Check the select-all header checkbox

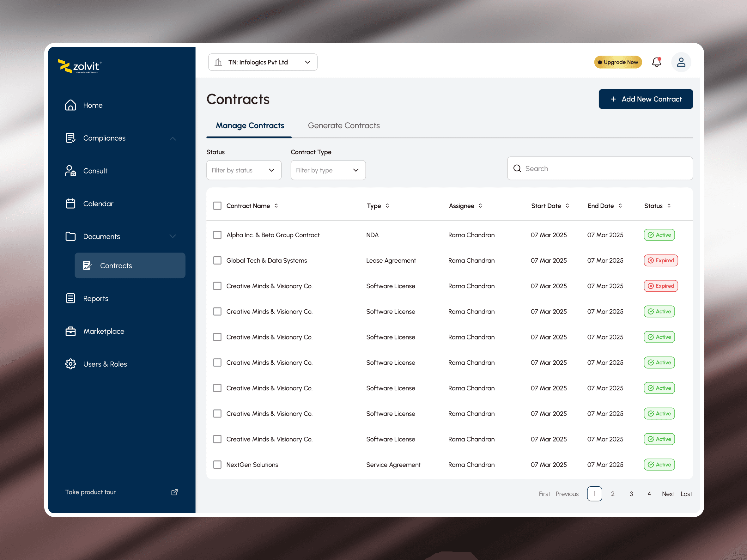pyautogui.click(x=217, y=206)
